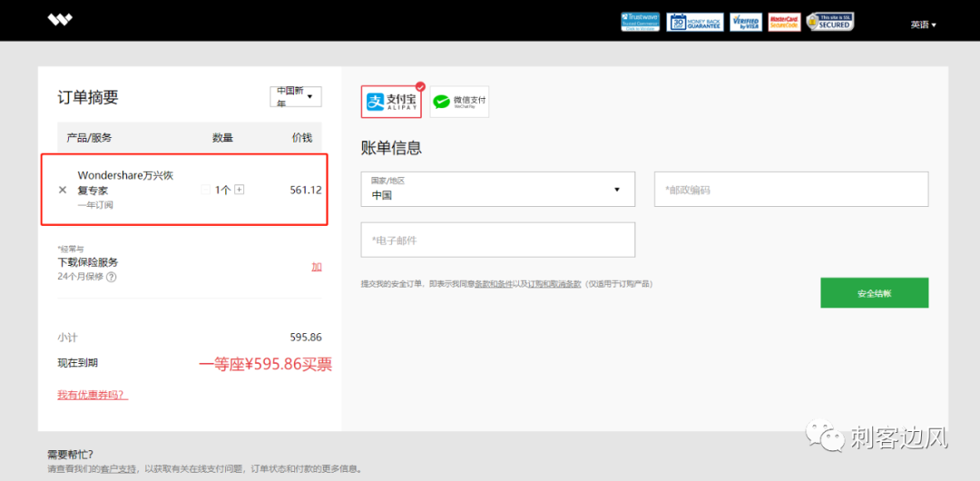This screenshot has width=980, height=481.
Task: Click the 一年订阅 subscription text
Action: tap(95, 205)
